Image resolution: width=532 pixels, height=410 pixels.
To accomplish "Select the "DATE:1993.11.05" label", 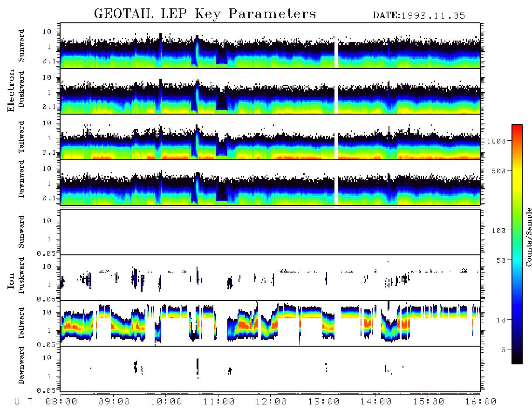I will pyautogui.click(x=419, y=16).
